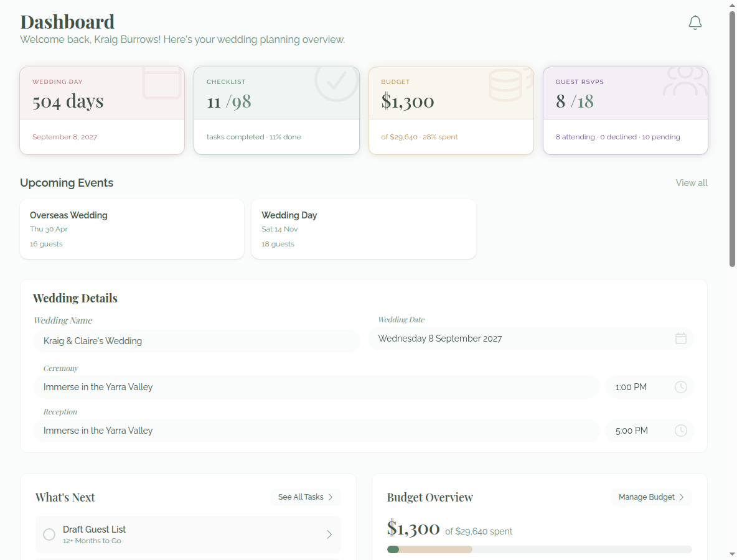Edit the Wedding Name input field

pyautogui.click(x=197, y=341)
